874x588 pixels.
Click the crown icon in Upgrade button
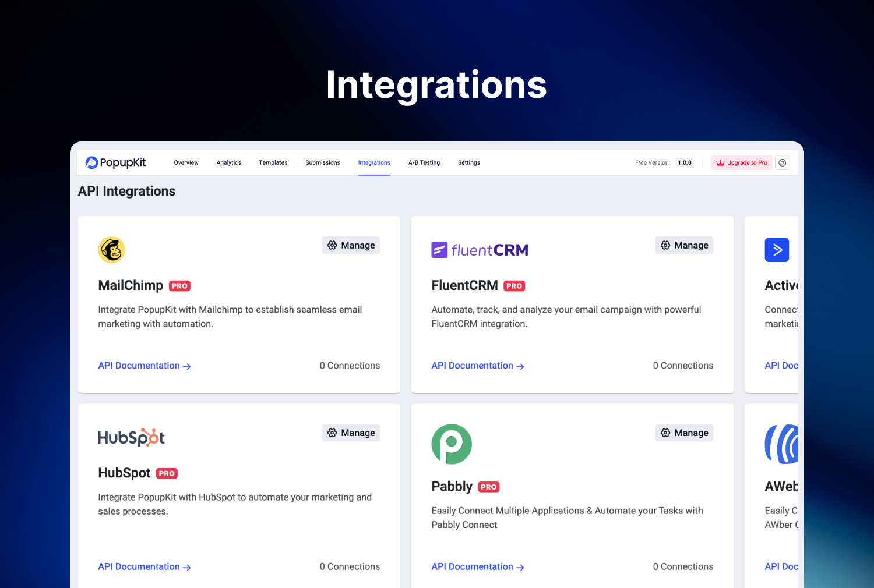pos(720,163)
